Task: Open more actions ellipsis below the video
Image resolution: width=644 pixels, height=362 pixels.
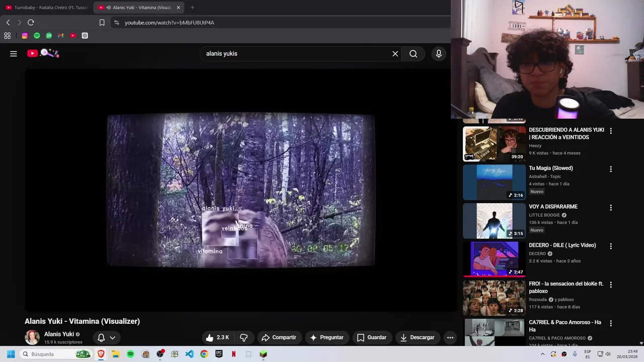Action: (x=450, y=337)
